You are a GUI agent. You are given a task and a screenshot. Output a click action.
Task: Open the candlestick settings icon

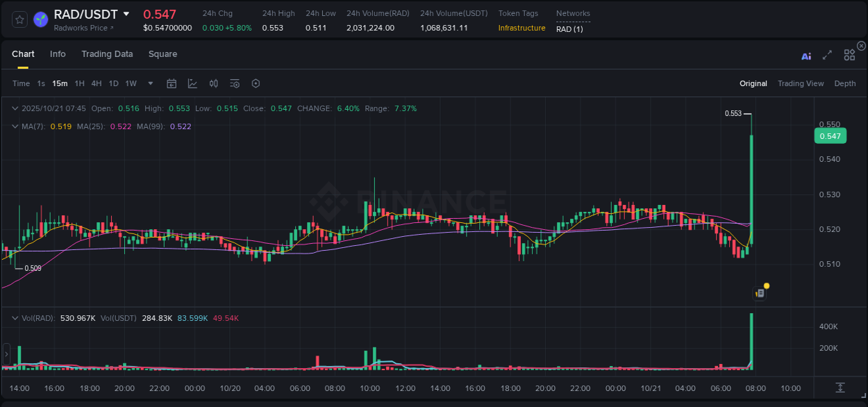pos(213,83)
